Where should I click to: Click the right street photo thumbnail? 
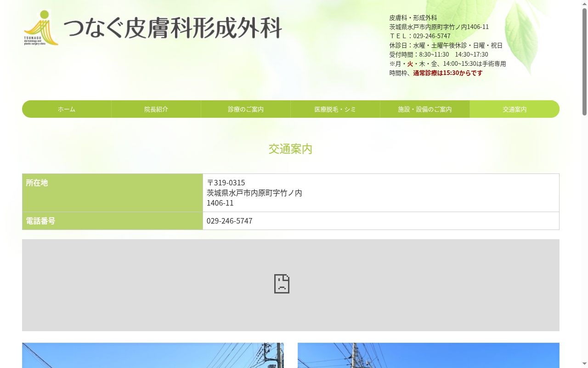(429, 355)
